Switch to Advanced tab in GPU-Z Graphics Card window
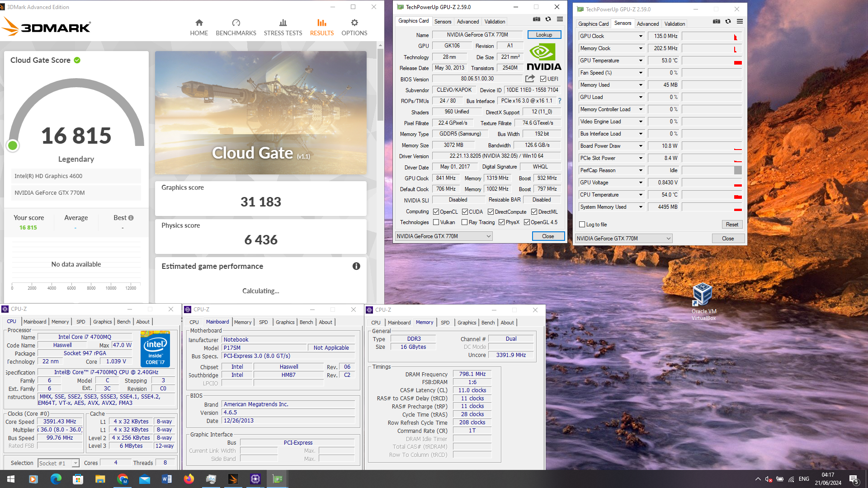Image resolution: width=868 pixels, height=488 pixels. 468,22
